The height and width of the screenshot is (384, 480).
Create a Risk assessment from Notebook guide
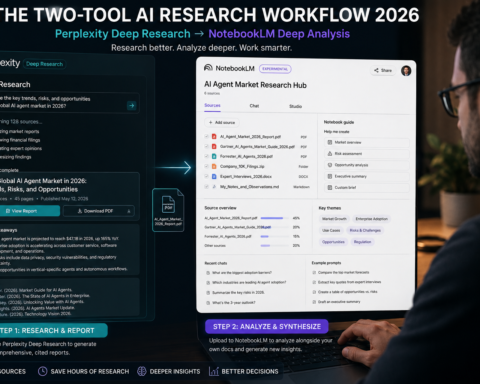[x=367, y=154]
